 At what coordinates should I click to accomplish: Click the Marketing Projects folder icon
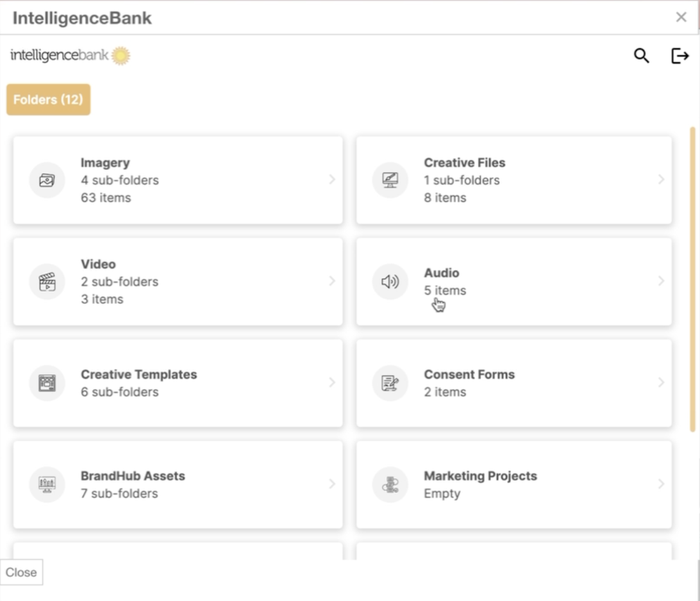[390, 484]
